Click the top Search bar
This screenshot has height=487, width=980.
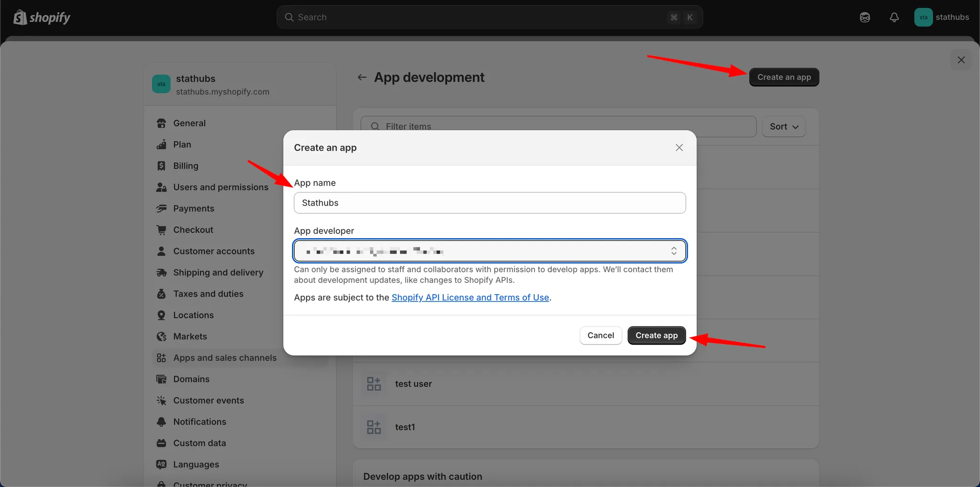490,17
